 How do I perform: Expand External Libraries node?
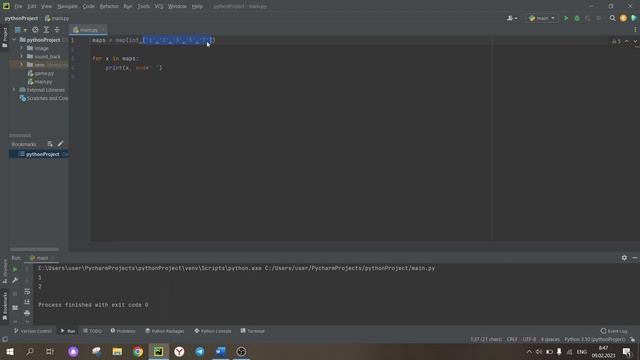(14, 90)
